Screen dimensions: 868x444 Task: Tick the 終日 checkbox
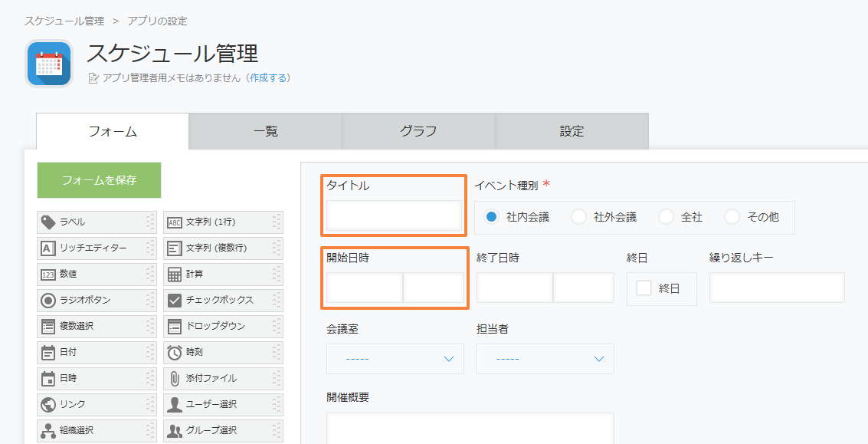click(x=644, y=288)
